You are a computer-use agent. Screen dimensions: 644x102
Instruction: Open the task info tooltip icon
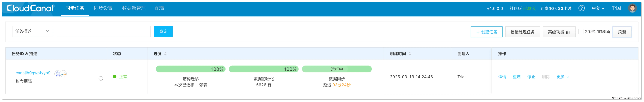coord(101,78)
